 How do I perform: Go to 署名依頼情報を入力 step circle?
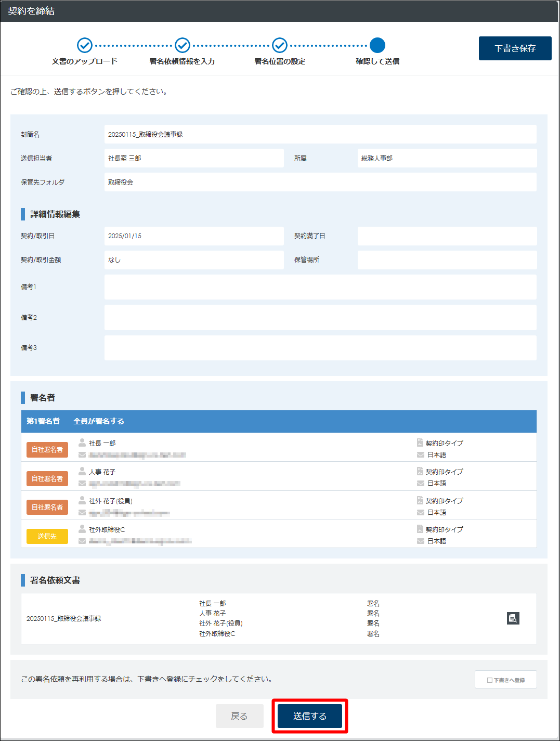pyautogui.click(x=183, y=45)
